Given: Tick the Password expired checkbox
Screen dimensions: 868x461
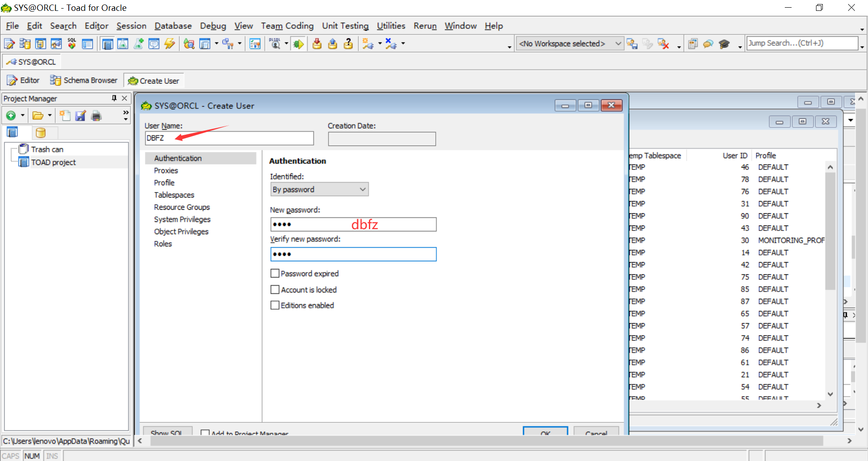Looking at the screenshot, I should (275, 273).
